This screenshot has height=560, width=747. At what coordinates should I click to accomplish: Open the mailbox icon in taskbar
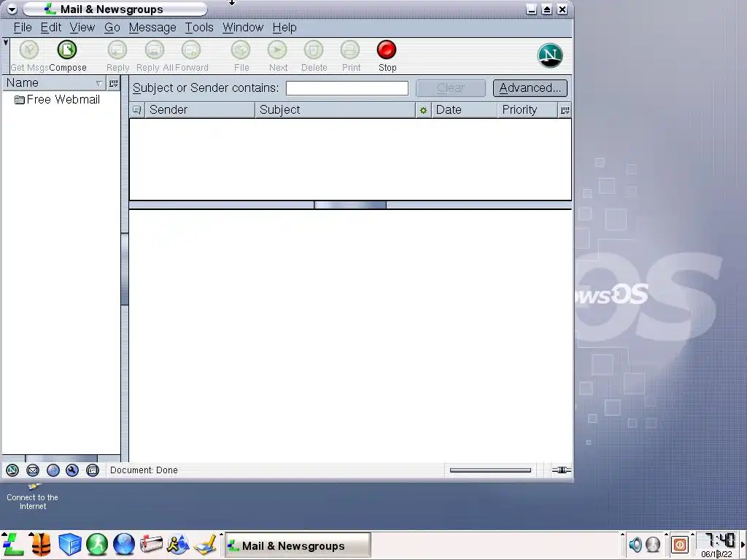(151, 545)
